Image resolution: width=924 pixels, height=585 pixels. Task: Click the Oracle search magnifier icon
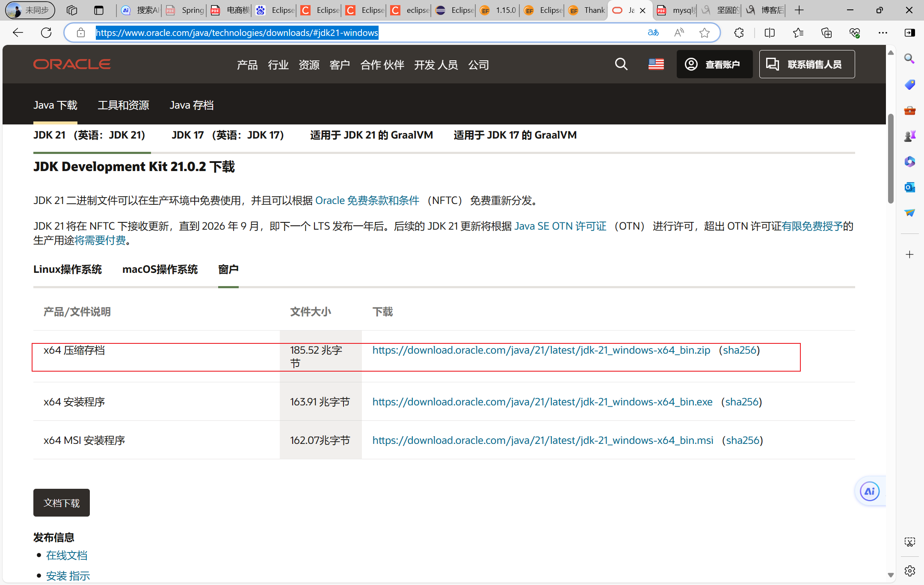(621, 64)
